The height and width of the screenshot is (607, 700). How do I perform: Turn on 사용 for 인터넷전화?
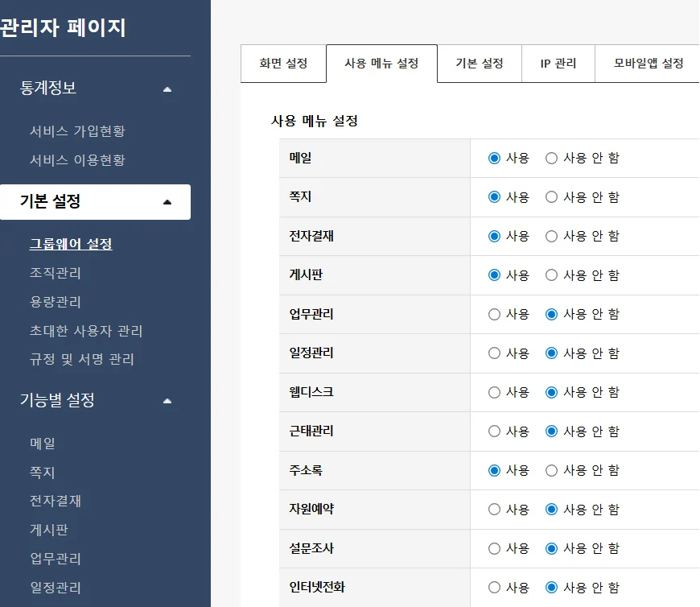494,588
